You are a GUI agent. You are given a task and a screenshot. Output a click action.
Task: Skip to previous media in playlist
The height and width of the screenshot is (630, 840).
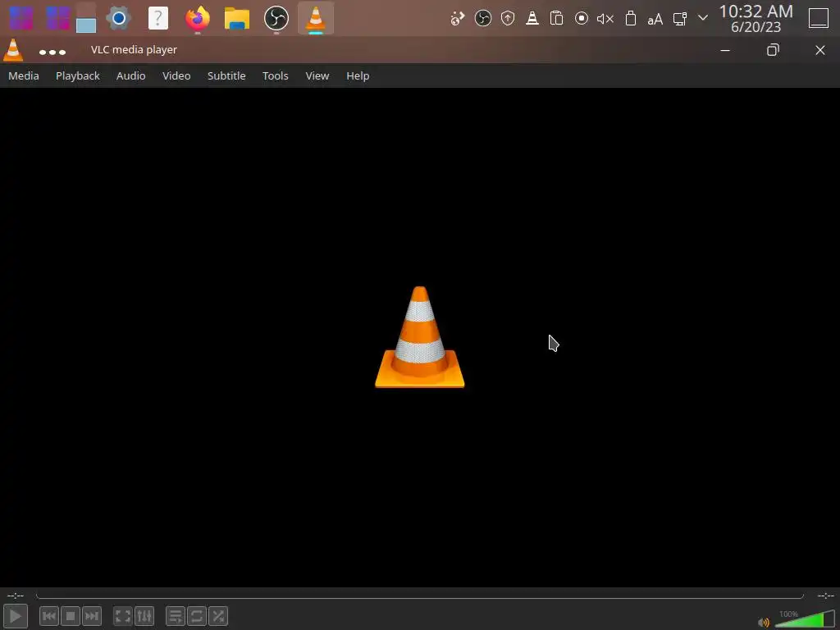48,616
